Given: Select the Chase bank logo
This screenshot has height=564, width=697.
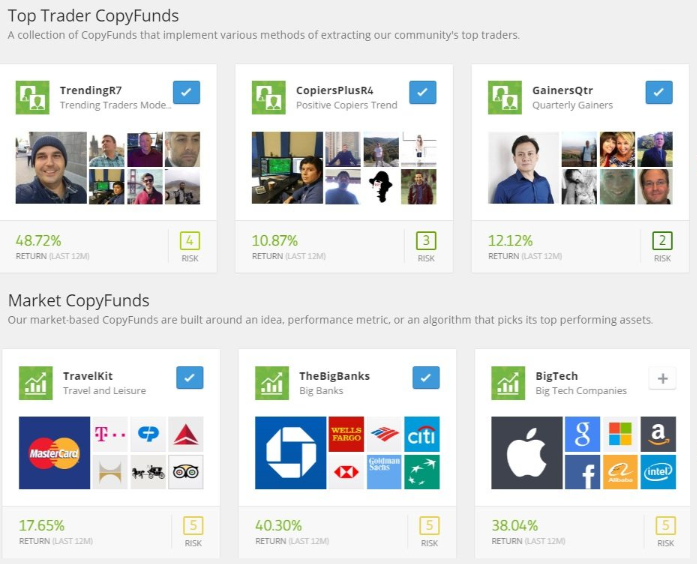Looking at the screenshot, I should [x=290, y=453].
